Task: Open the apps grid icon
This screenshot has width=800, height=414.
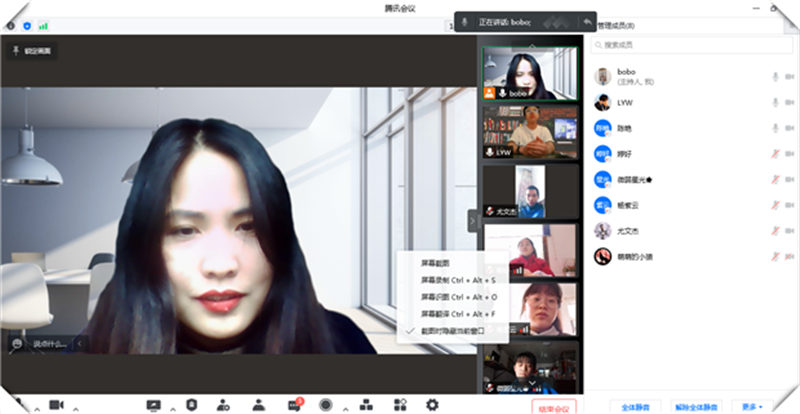Action: 400,405
